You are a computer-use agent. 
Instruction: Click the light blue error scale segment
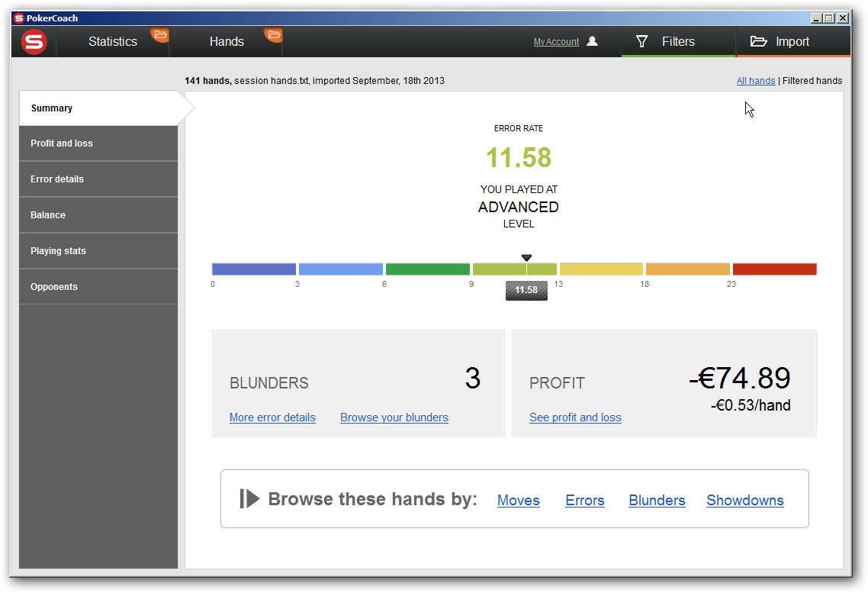[x=340, y=269]
